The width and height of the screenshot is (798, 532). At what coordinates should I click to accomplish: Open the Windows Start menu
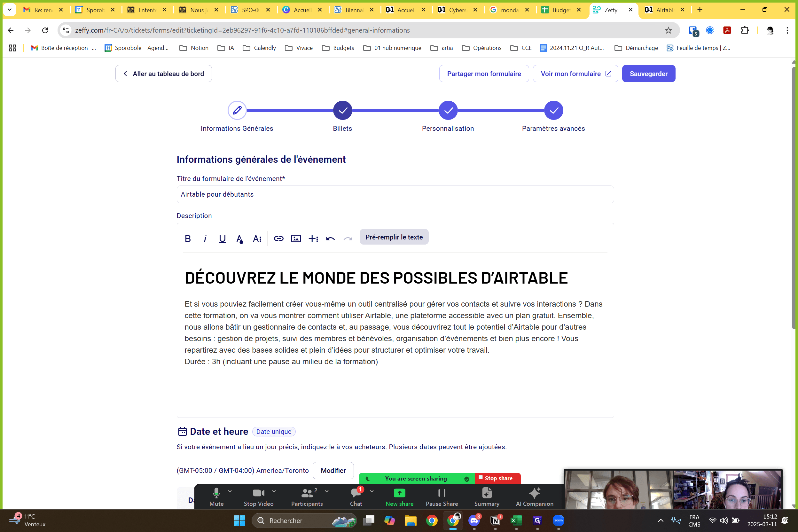tap(239, 520)
